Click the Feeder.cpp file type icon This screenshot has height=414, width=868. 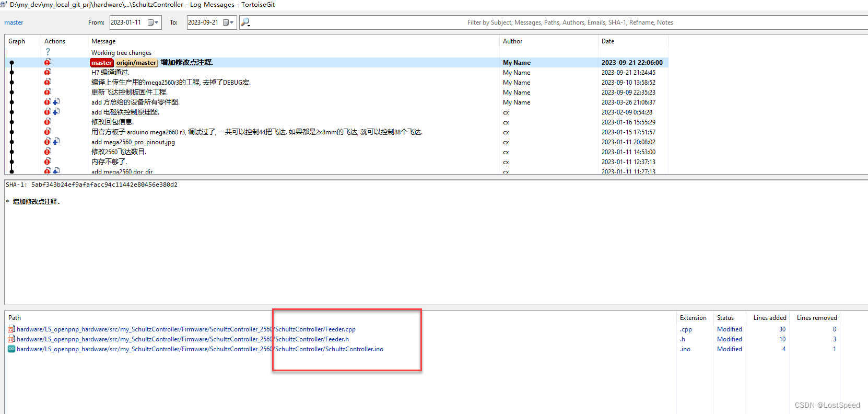coord(11,329)
